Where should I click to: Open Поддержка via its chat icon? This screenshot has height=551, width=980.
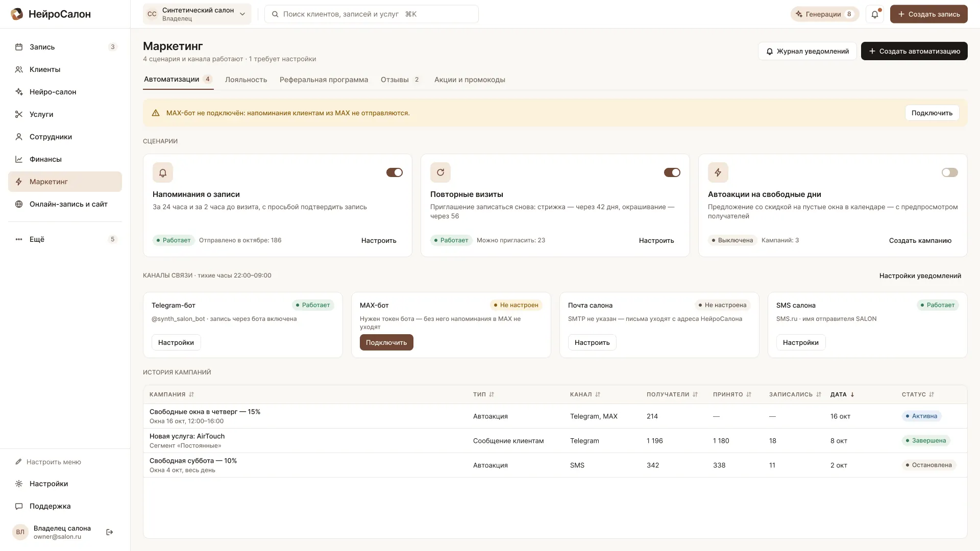[19, 506]
